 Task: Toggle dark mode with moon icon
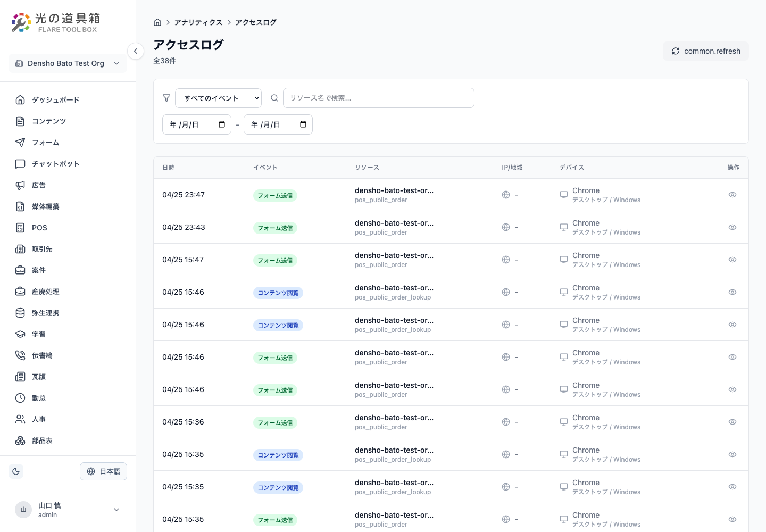[x=16, y=471]
